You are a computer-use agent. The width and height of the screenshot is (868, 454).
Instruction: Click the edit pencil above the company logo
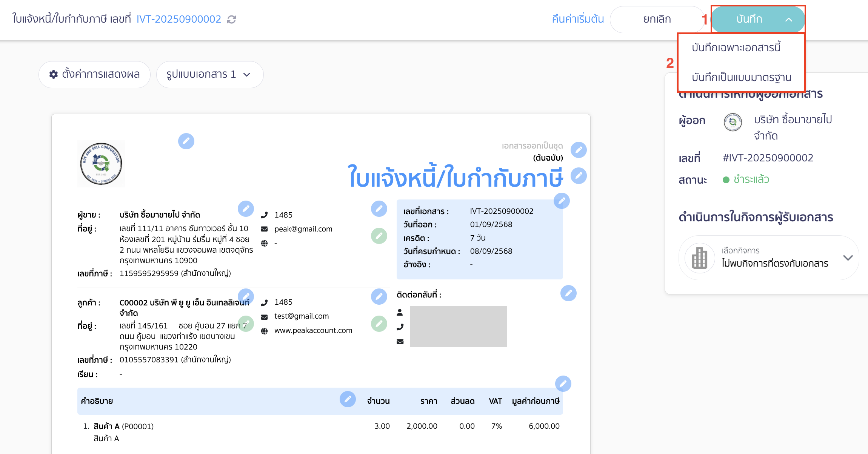[186, 141]
